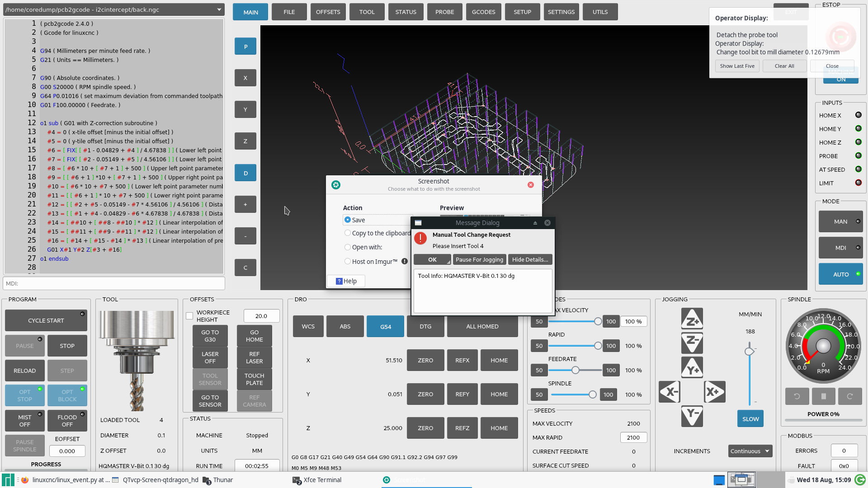Clear preview plot with C button
Image resolution: width=868 pixels, height=488 pixels.
[245, 267]
